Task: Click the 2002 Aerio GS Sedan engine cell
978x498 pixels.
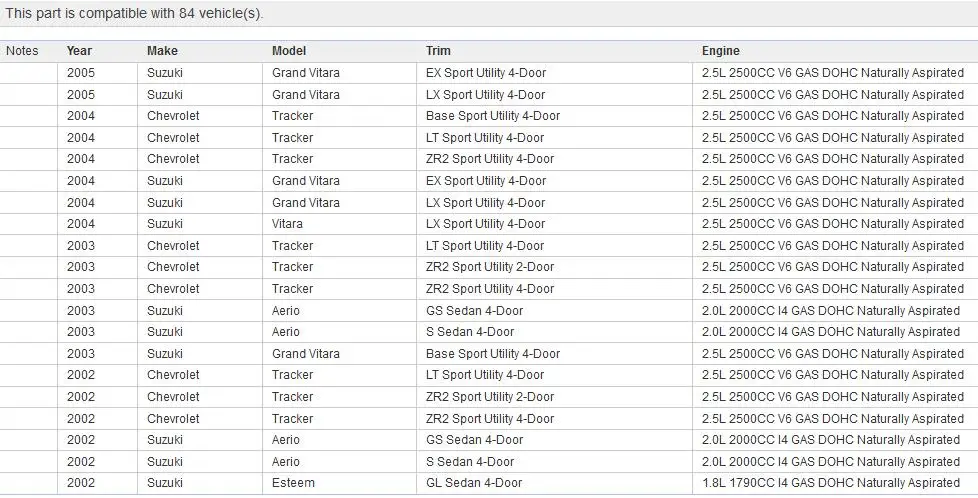Action: [835, 440]
